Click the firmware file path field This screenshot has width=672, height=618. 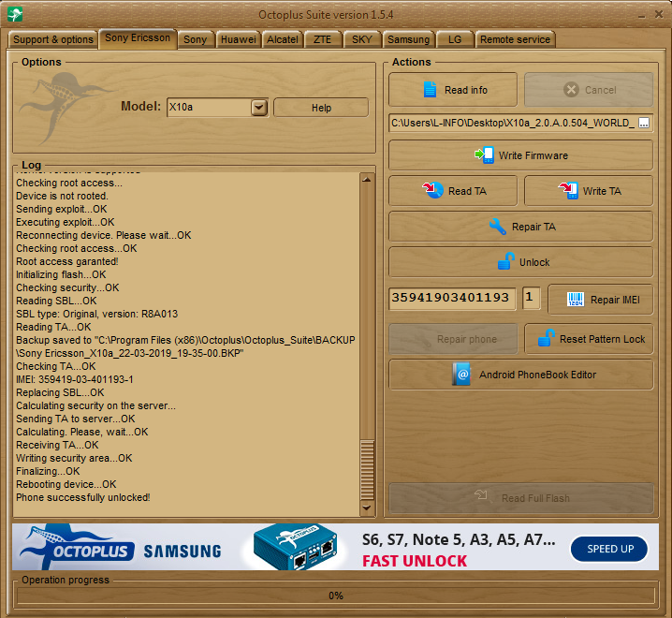(x=514, y=123)
